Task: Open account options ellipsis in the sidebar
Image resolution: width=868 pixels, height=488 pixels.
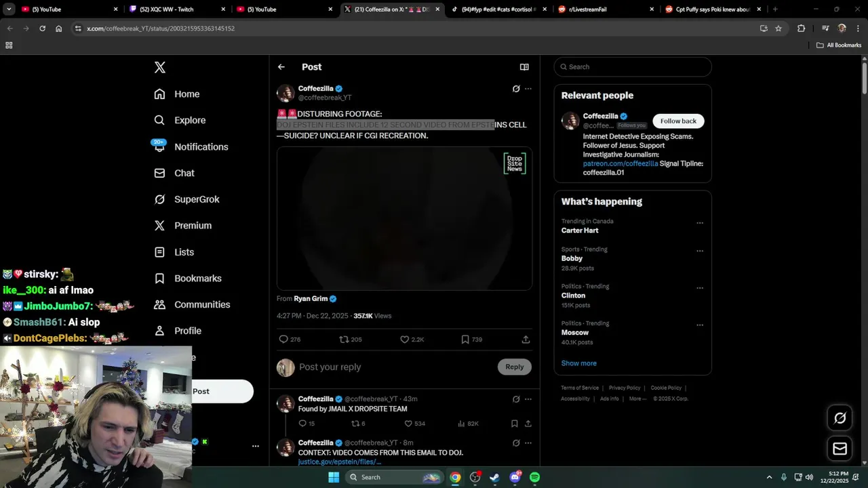Action: tap(256, 446)
